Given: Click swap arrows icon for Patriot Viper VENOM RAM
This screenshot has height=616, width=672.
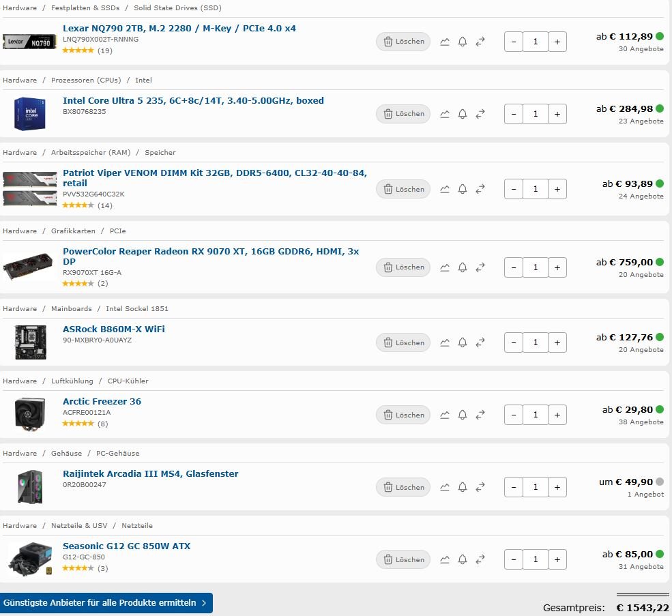Looking at the screenshot, I should pyautogui.click(x=480, y=189).
